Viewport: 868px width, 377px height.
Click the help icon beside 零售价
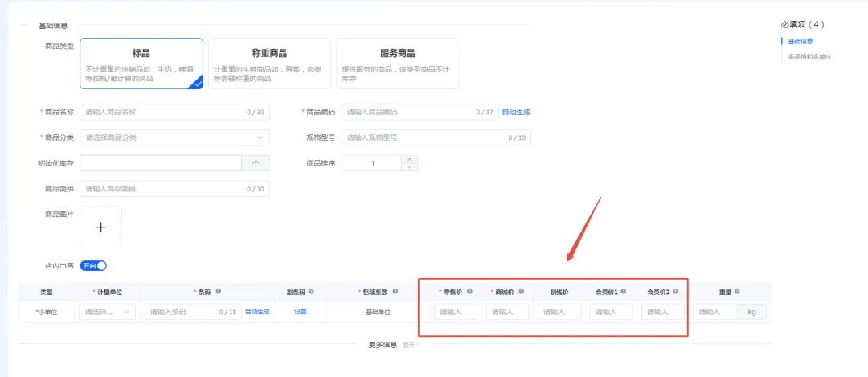(469, 292)
